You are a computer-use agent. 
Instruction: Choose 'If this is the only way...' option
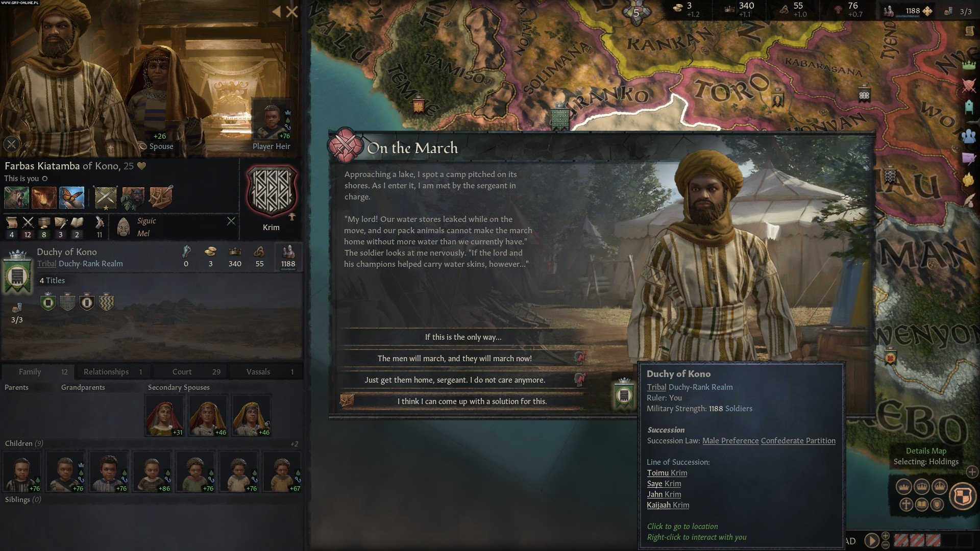click(x=463, y=337)
